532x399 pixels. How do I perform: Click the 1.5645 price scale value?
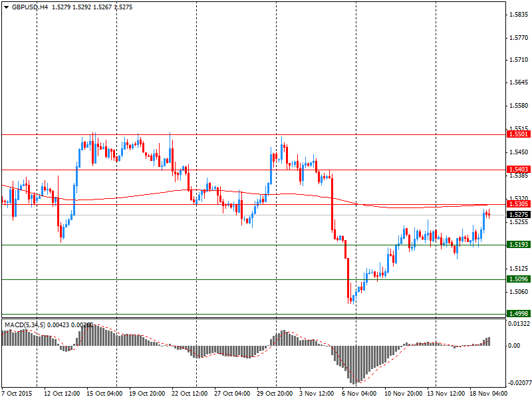coord(519,82)
